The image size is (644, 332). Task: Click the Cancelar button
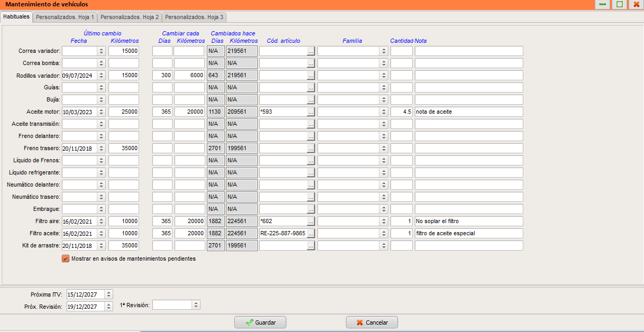click(x=372, y=322)
